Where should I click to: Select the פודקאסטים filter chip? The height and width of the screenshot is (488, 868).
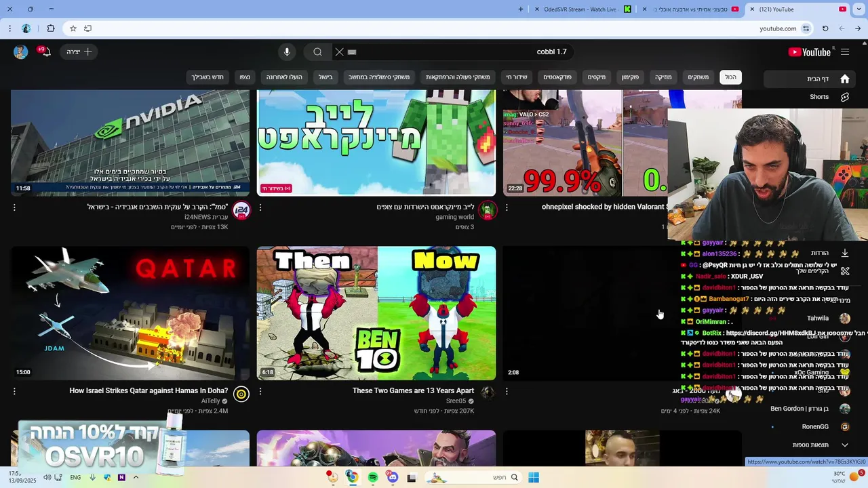click(x=557, y=77)
